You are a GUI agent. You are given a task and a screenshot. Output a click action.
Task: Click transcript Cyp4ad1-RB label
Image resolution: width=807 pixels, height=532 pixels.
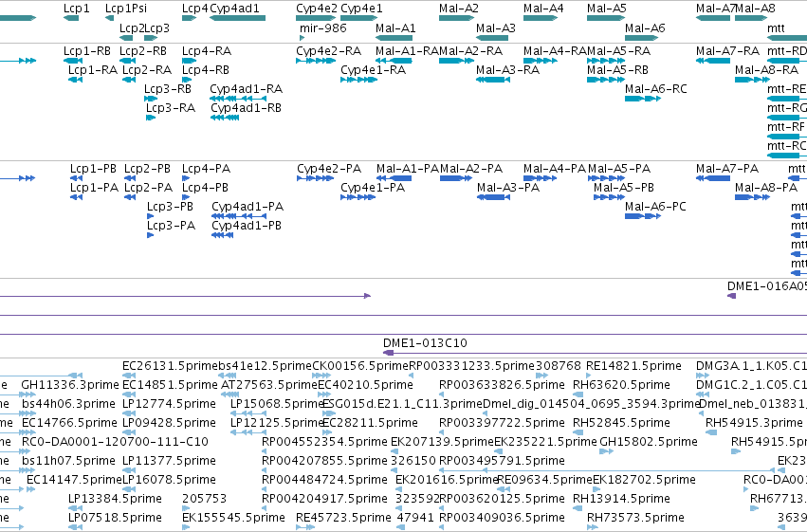click(246, 107)
